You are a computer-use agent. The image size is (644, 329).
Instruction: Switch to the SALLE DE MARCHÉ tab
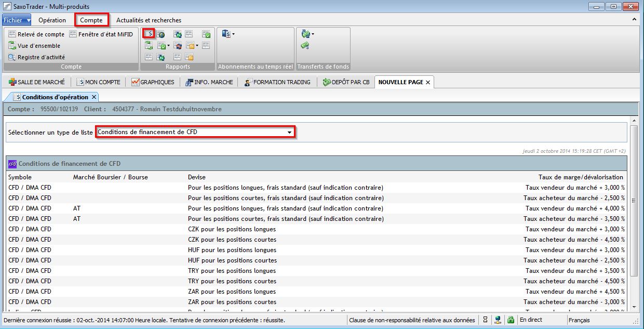(x=37, y=82)
